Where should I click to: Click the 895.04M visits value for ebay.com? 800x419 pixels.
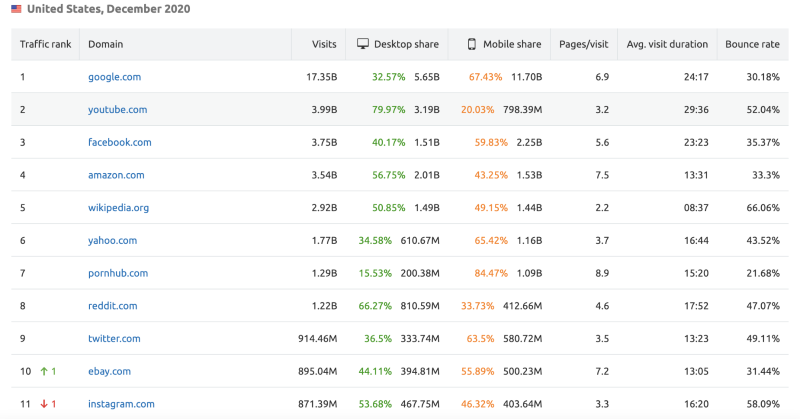317,371
